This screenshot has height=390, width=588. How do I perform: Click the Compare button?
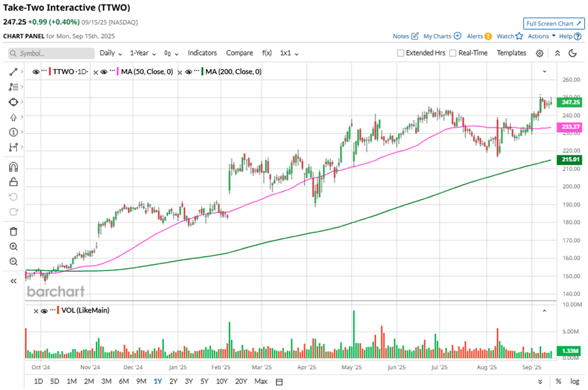coord(239,53)
